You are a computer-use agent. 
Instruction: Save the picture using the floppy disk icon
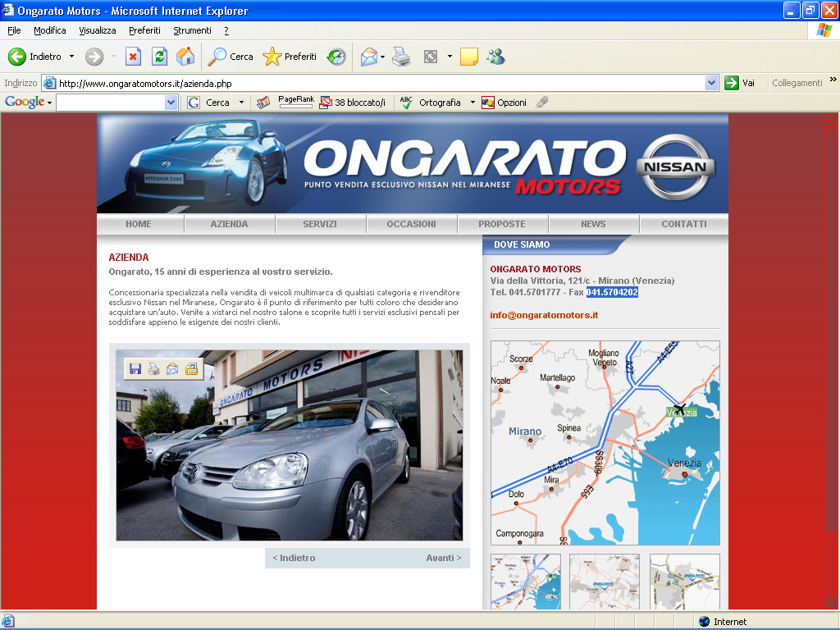click(x=135, y=368)
